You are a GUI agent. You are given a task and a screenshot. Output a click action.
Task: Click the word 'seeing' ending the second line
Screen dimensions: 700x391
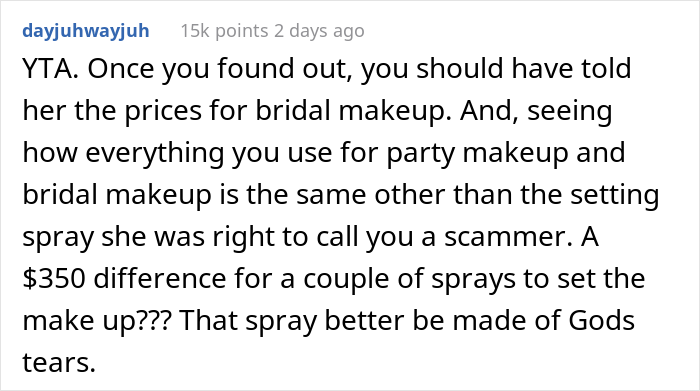[x=570, y=111]
